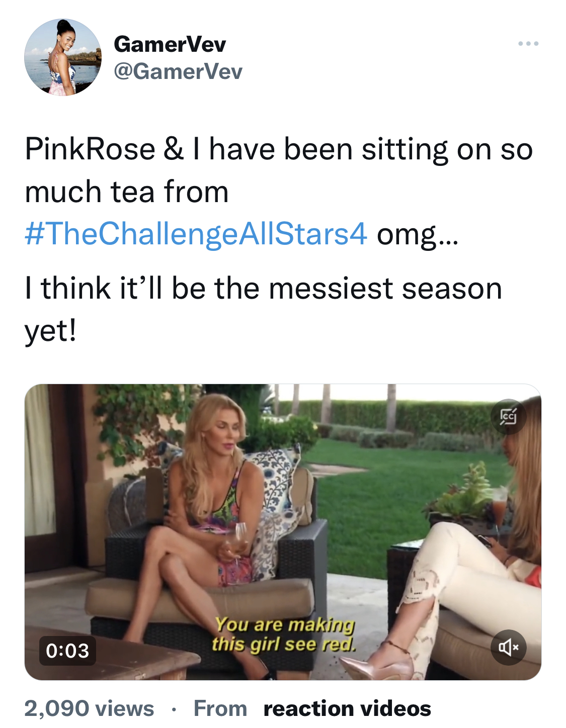Toggle closed captions on the video
The image size is (566, 728).
click(508, 416)
